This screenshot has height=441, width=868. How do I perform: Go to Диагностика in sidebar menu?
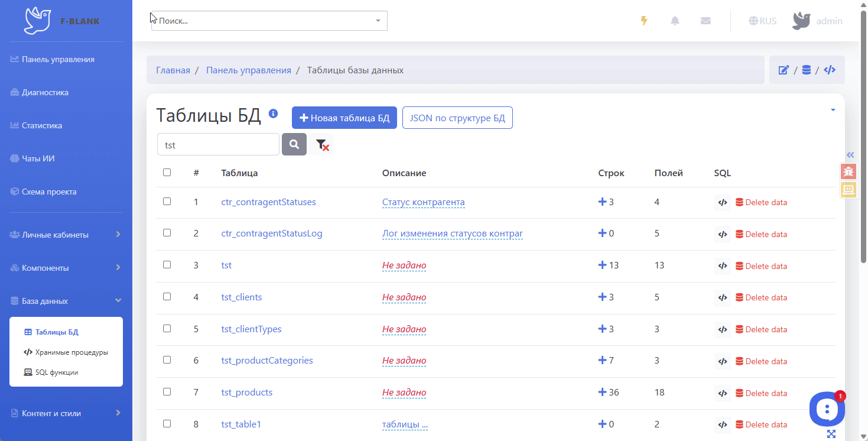[x=45, y=92]
